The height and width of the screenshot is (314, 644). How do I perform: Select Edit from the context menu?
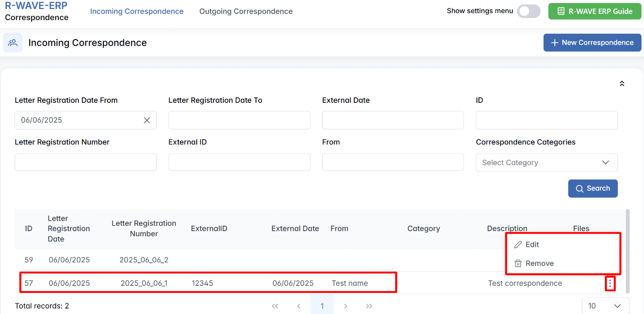(532, 245)
